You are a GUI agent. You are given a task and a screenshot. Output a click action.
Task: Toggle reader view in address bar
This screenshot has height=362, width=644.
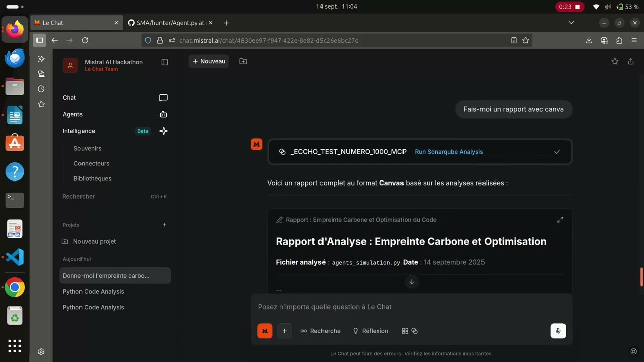pos(514,40)
